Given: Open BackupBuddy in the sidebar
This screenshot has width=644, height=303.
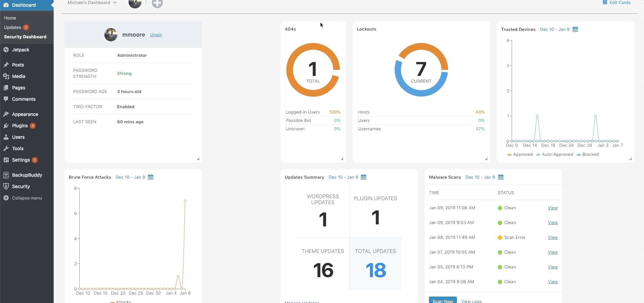Looking at the screenshot, I should tap(27, 175).
